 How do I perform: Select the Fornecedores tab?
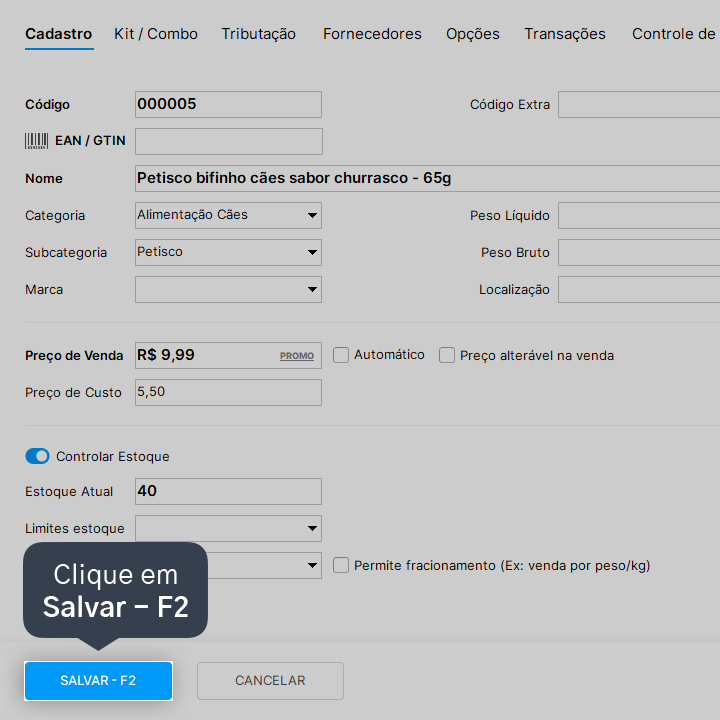pos(372,34)
